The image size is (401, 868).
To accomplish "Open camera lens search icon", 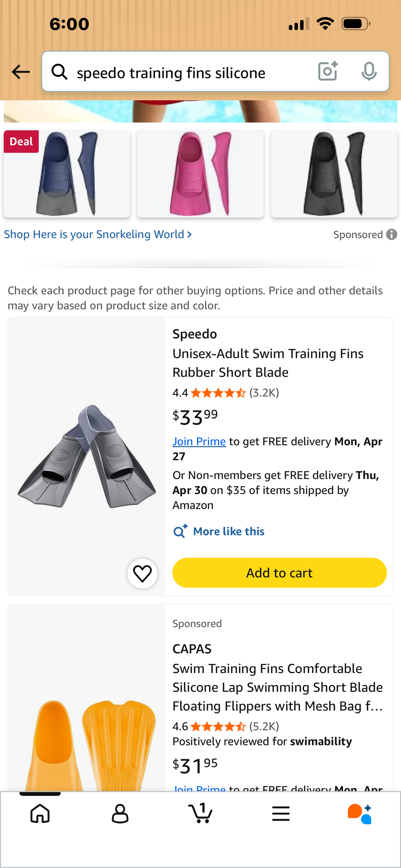I will (328, 71).
